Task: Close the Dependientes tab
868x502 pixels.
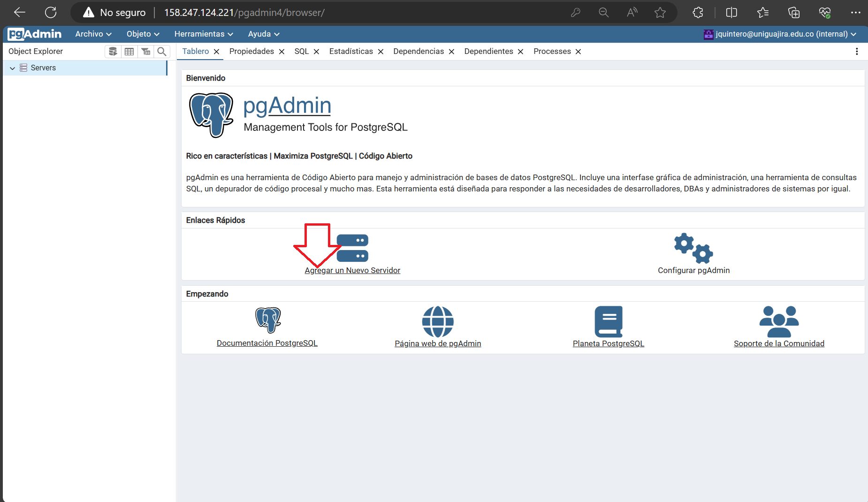Action: tap(520, 52)
